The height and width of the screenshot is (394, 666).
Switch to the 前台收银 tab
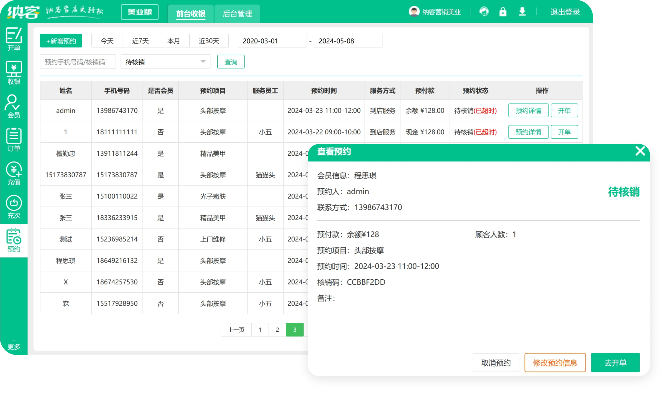[x=191, y=13]
